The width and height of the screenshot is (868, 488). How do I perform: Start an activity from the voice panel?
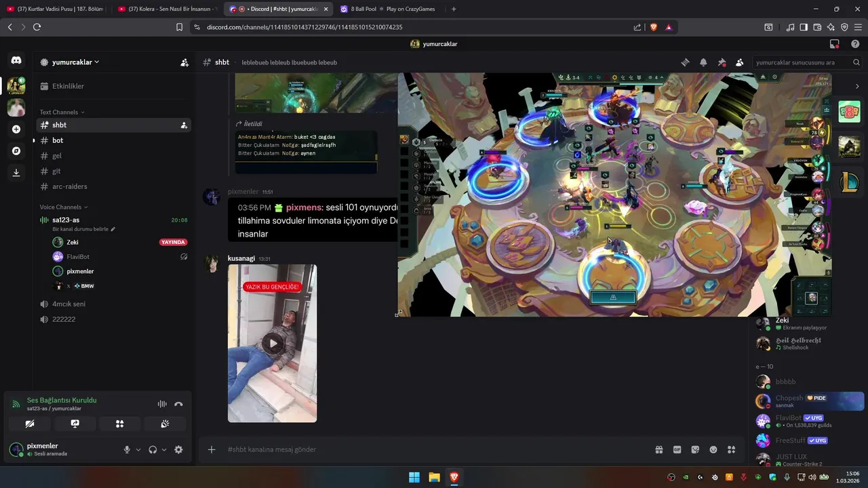[x=119, y=424]
